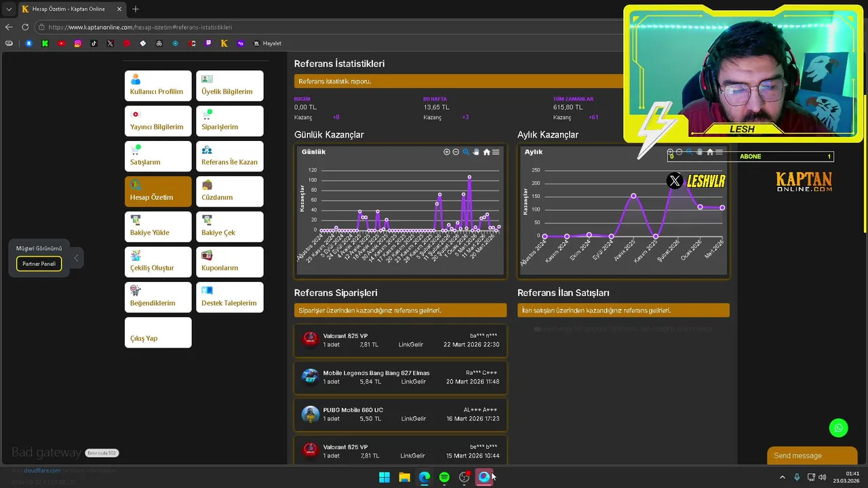Open the Kaptan Online yellow K bookmark

(224, 43)
